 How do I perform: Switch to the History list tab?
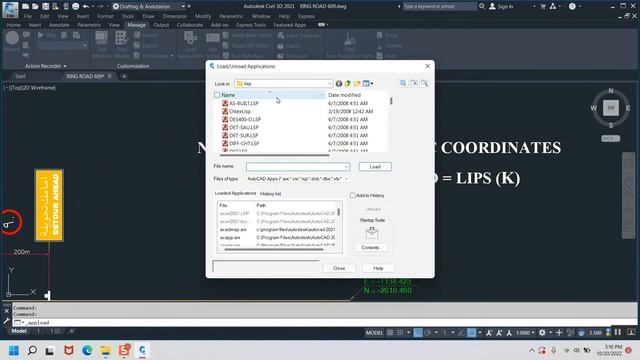pos(270,194)
